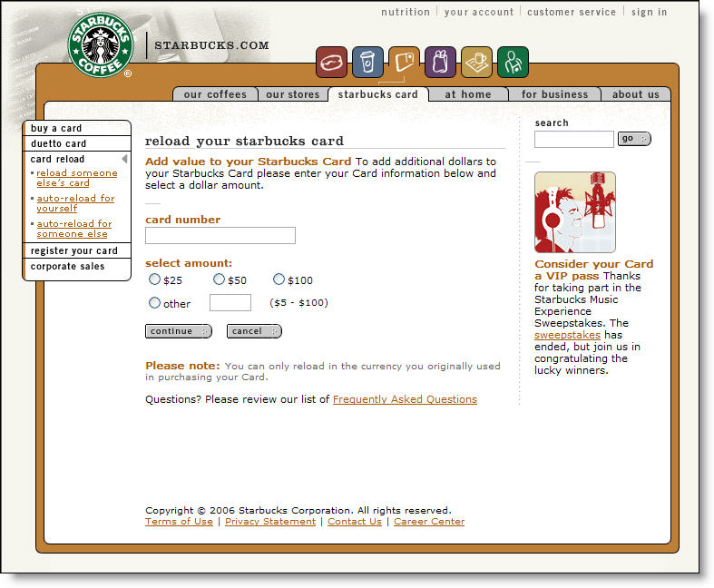Select the other amount option
The image size is (714, 588).
coord(155,303)
